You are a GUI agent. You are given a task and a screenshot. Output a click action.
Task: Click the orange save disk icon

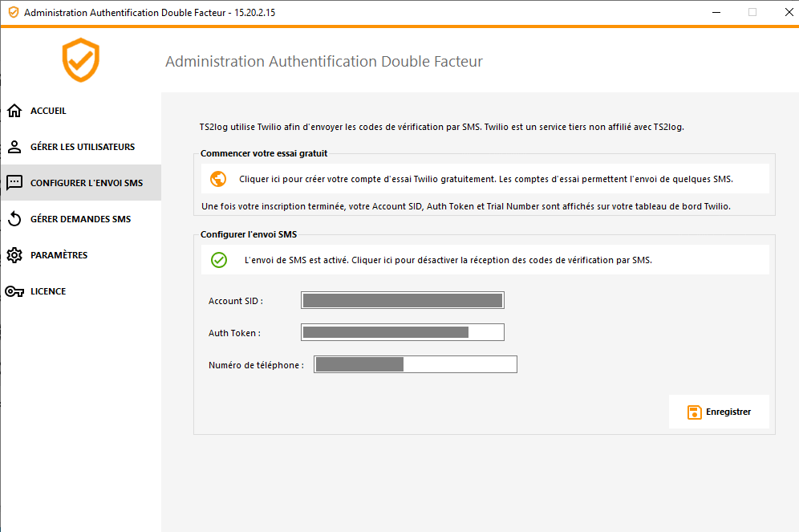tap(694, 412)
